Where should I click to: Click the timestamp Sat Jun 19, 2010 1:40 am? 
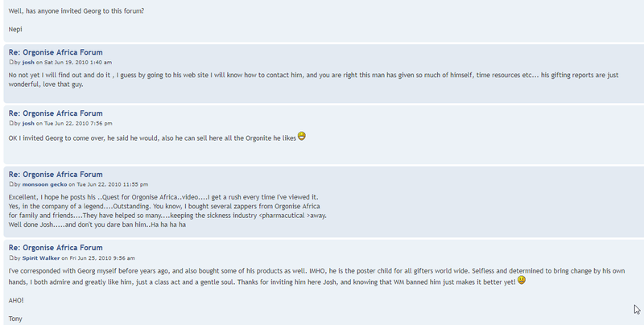click(x=78, y=63)
